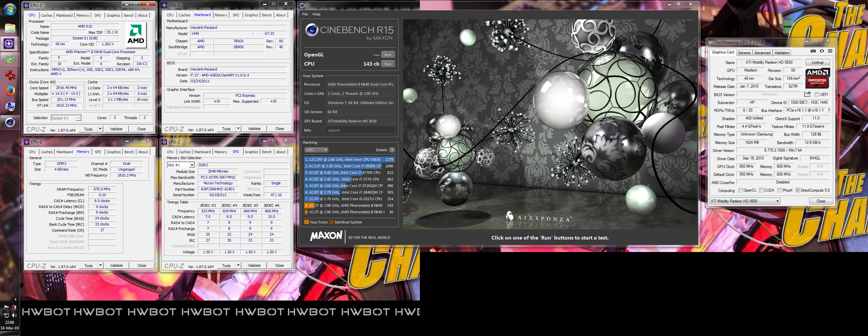Click the Cinebench panel resize grip
This screenshot has width=868, height=336.
tap(401, 131)
